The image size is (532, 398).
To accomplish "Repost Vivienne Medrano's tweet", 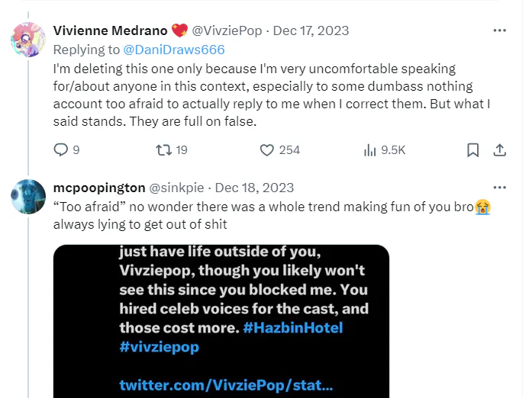I will 162,150.
